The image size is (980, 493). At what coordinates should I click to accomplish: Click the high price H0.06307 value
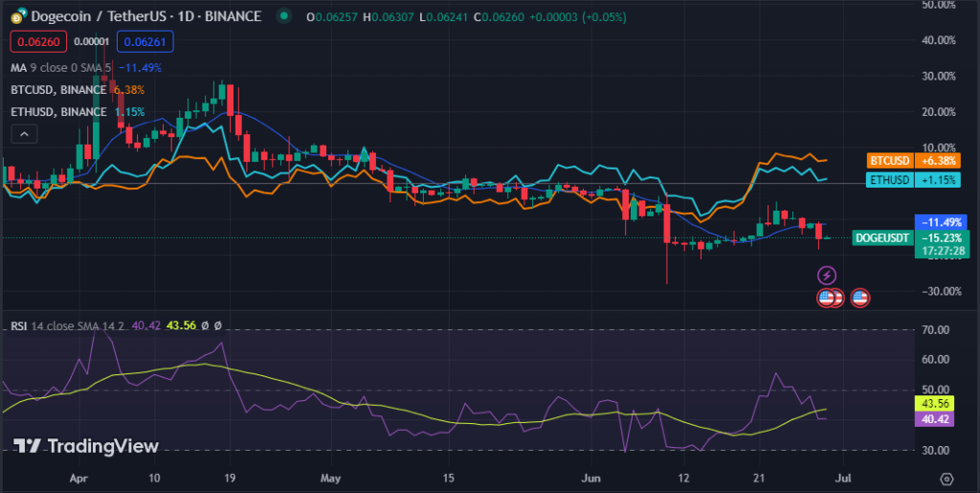(388, 17)
